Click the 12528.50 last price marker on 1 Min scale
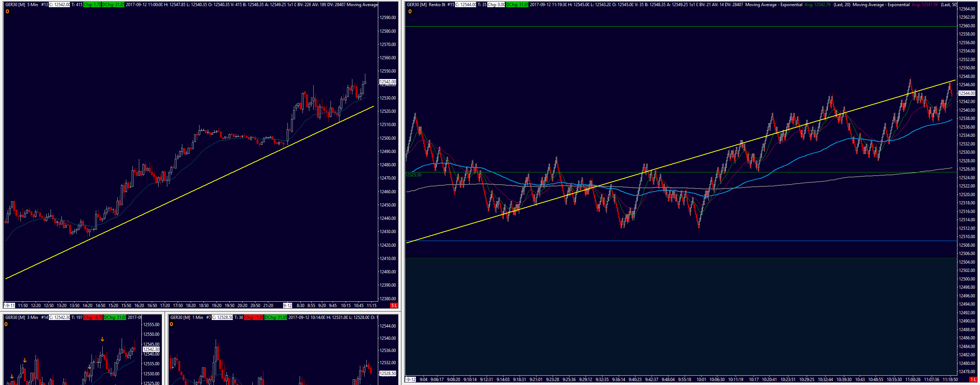 click(388, 374)
